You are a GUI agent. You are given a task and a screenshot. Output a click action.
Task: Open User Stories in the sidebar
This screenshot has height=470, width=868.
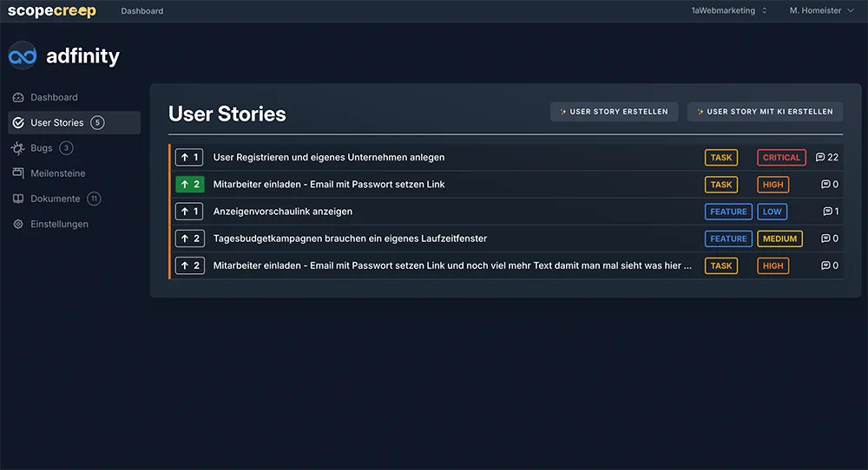[x=57, y=122]
